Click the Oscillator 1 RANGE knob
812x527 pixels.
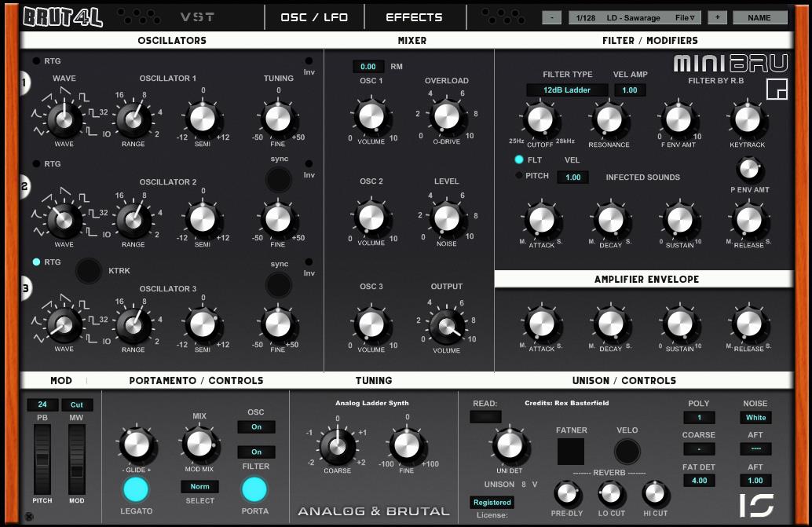click(134, 119)
